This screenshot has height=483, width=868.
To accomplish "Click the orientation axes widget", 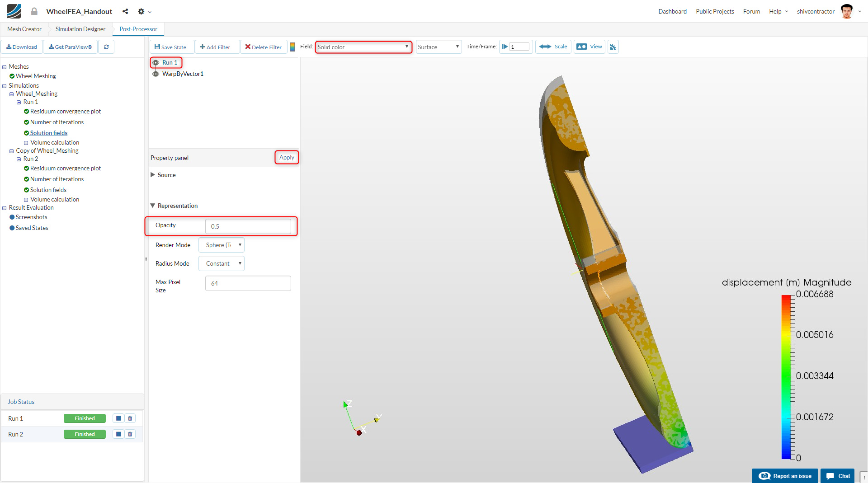I will (x=363, y=418).
